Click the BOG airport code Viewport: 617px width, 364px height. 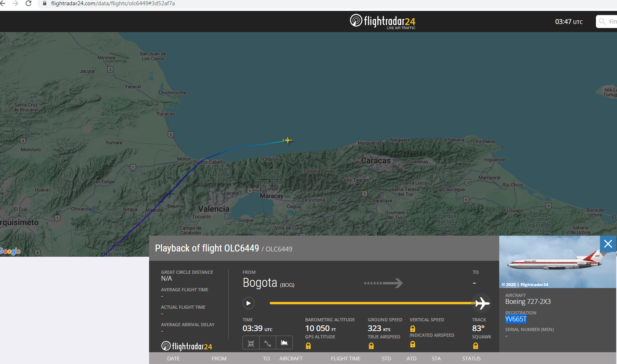tap(287, 285)
